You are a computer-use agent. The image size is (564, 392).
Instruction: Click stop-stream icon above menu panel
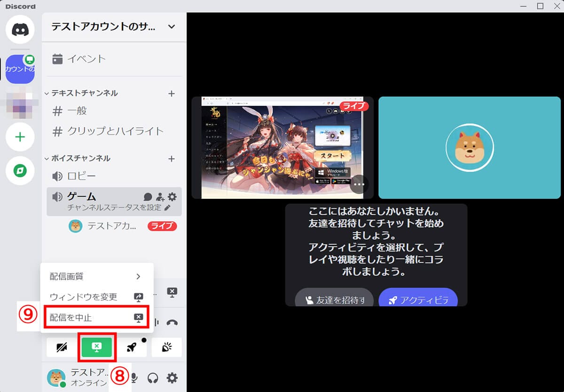click(172, 292)
